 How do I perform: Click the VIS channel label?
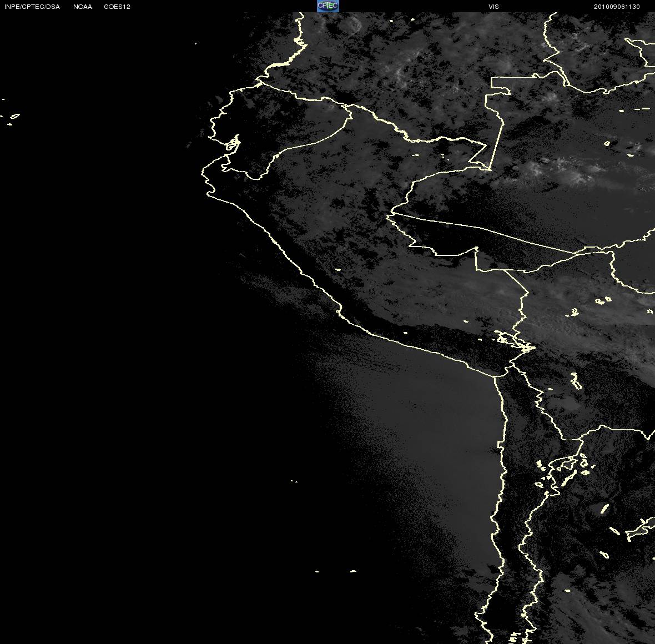tap(493, 7)
